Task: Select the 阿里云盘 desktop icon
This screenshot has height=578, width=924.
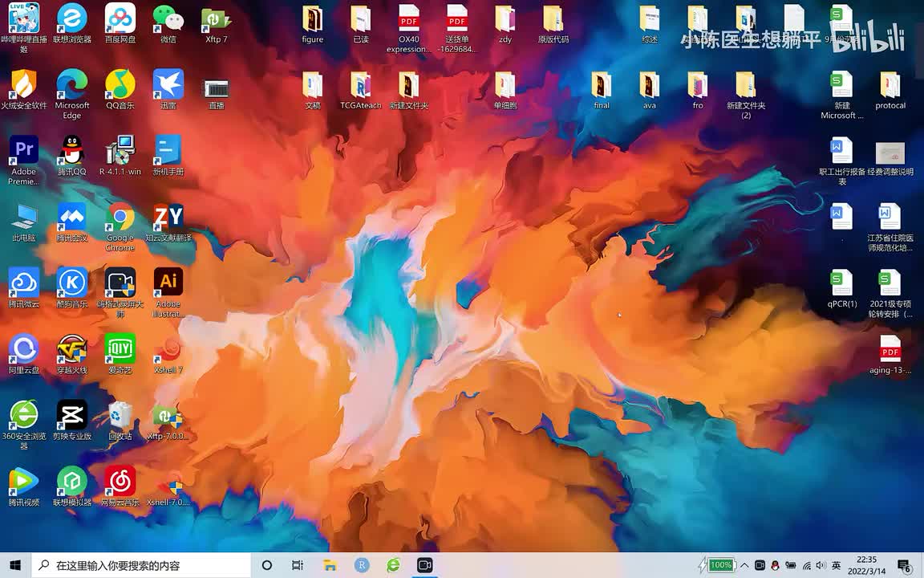Action: [23, 354]
